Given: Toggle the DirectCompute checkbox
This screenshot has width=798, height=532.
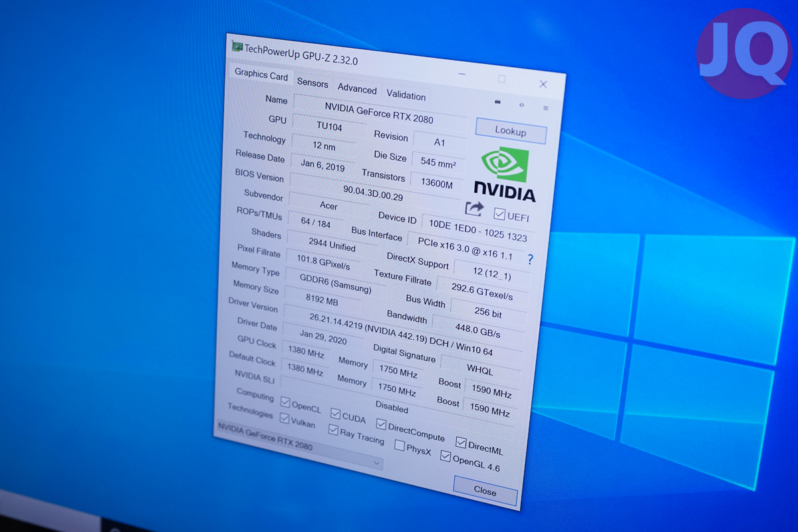Looking at the screenshot, I should (x=381, y=424).
